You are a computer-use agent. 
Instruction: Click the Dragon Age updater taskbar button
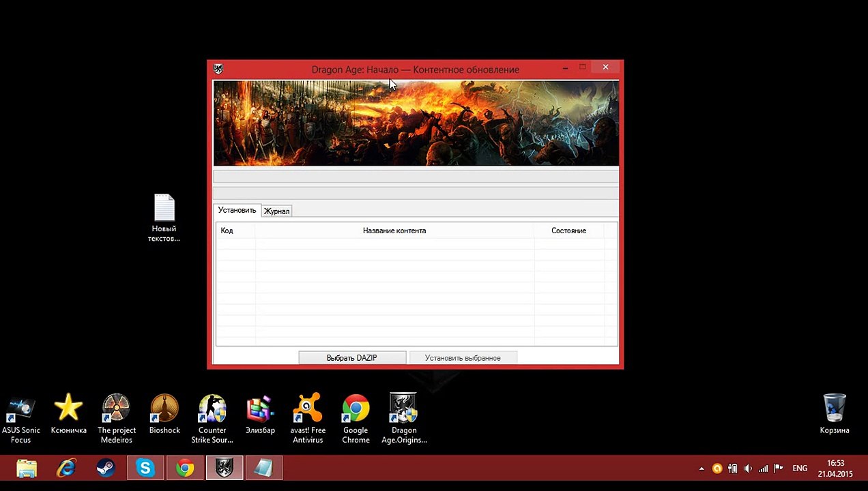click(x=225, y=468)
